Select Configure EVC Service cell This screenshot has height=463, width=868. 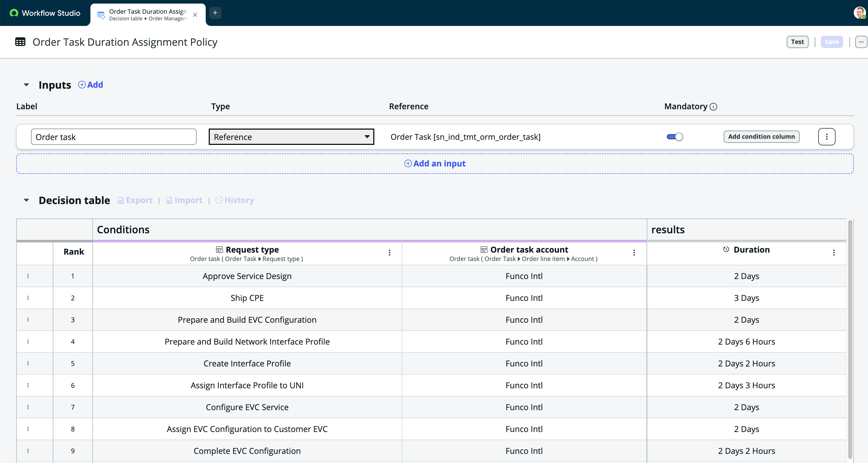click(x=247, y=407)
